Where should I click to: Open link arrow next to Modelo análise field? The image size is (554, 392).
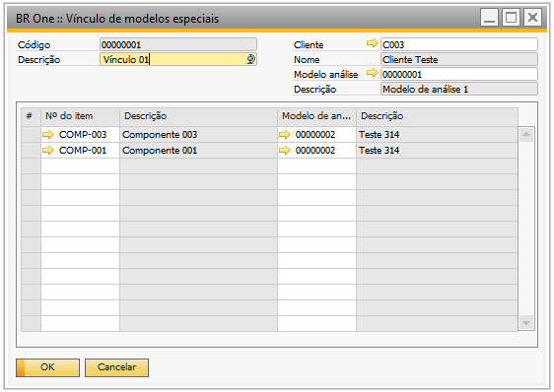[372, 73]
